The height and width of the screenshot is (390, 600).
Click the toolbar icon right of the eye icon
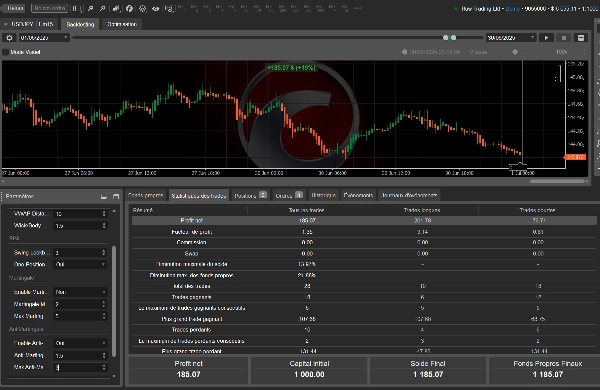(169, 8)
